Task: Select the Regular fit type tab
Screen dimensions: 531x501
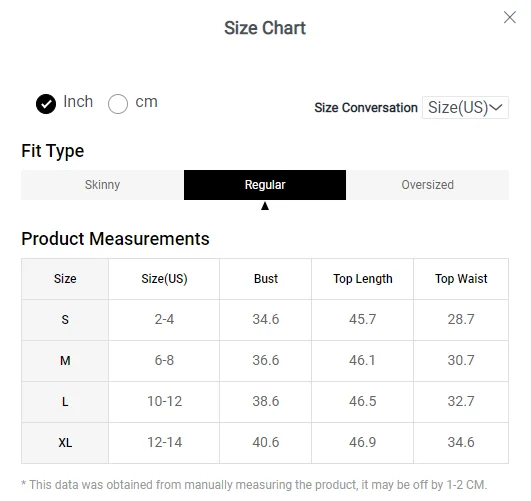Action: (265, 185)
